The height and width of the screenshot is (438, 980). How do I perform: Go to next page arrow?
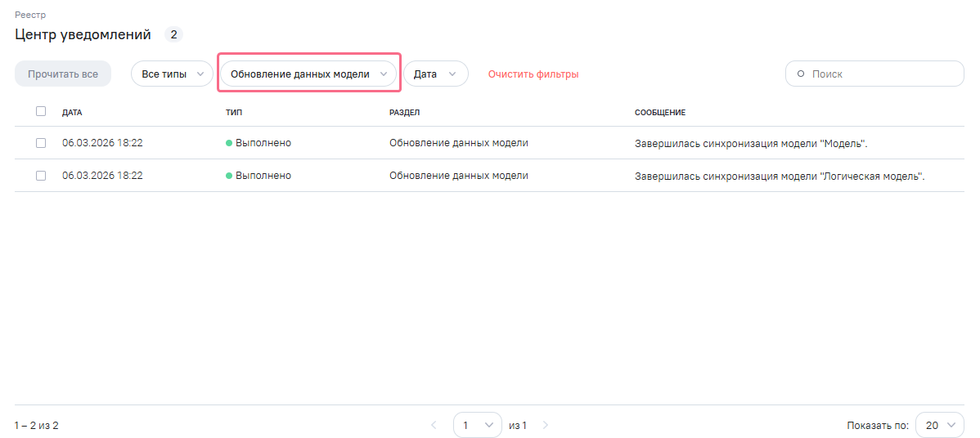click(545, 426)
